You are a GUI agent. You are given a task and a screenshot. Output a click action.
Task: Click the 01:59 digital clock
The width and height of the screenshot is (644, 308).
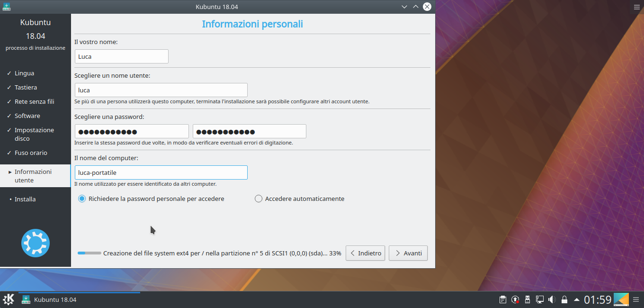[x=598, y=299]
